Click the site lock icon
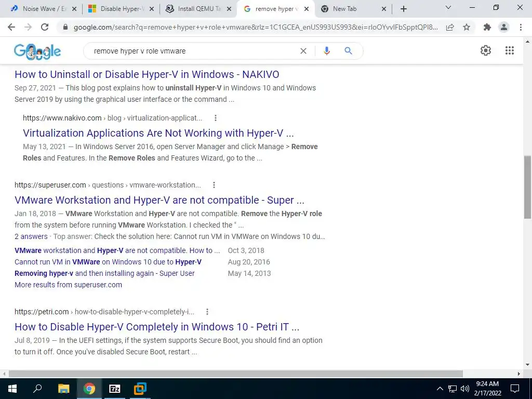Screen dimensions: 532x399 [x=65, y=27]
